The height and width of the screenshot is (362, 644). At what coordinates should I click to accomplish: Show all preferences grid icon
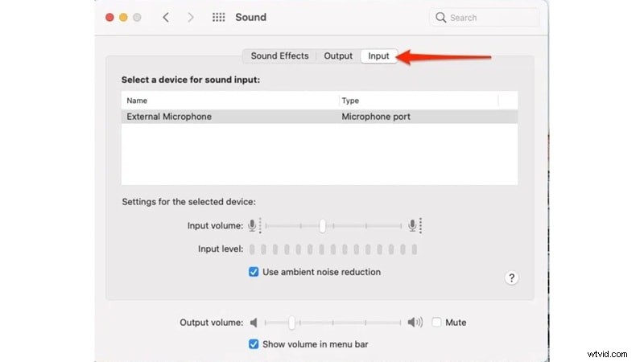[218, 17]
